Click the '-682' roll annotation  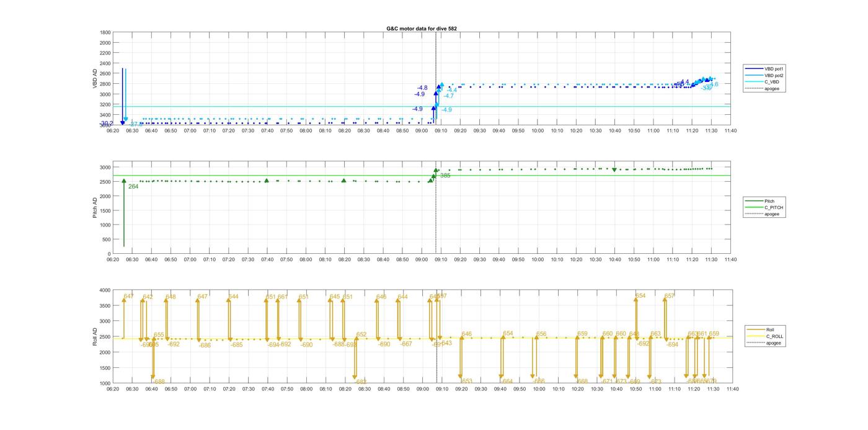pos(360,382)
